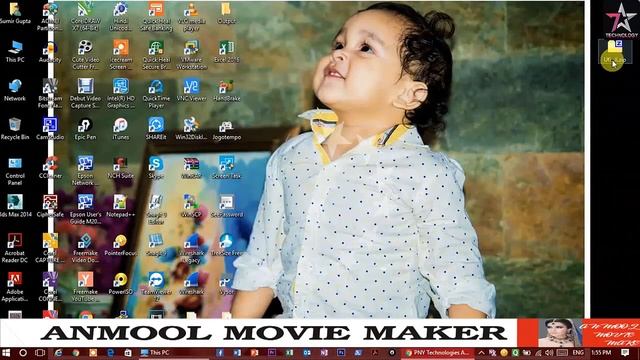Launch 3ds Max 2014 shortcut
This screenshot has height=360, width=640.
coord(15,206)
